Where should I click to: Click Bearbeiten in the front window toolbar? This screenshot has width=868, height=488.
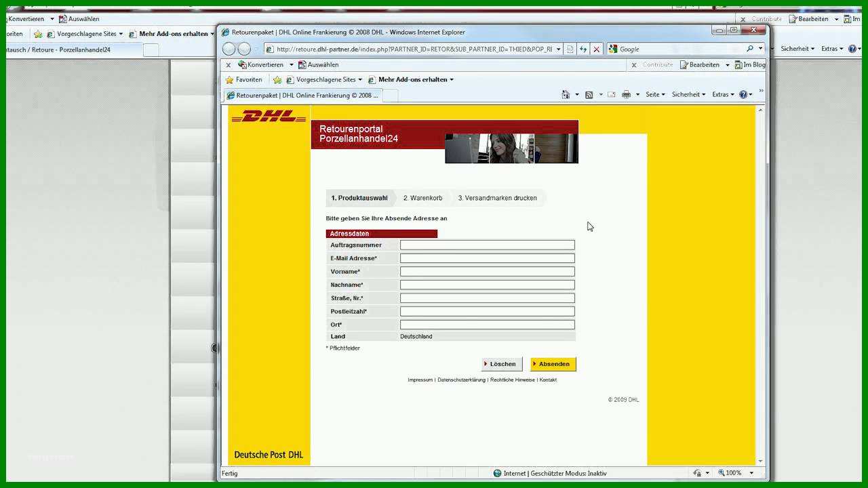[x=700, y=64]
